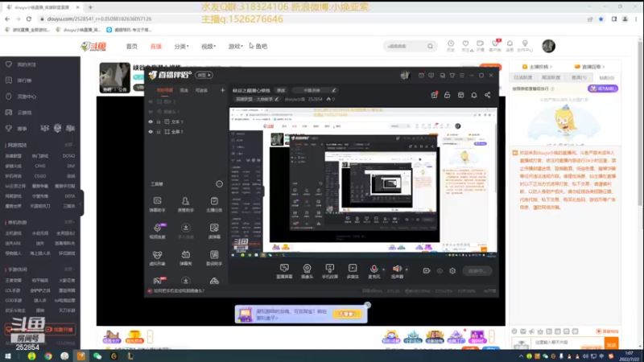Viewport: 644px width, 362px height.
Task: Expand the 分类 dropdown in Douyu nav
Action: pyautogui.click(x=181, y=47)
